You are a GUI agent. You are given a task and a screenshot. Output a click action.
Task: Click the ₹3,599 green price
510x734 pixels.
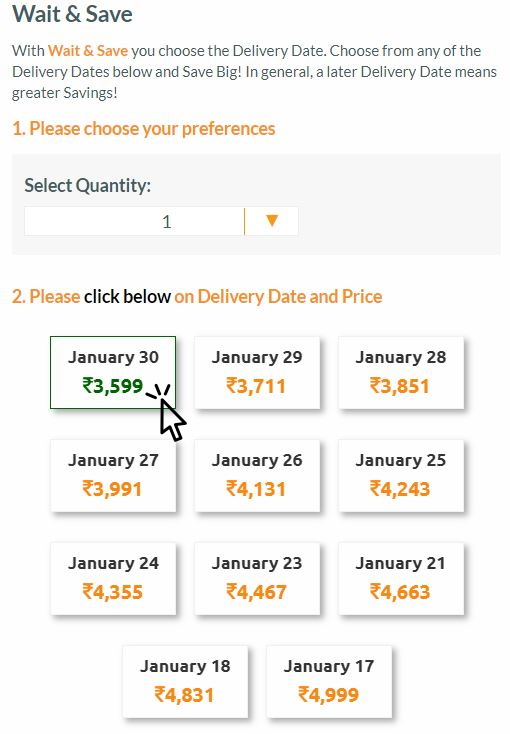pos(112,386)
